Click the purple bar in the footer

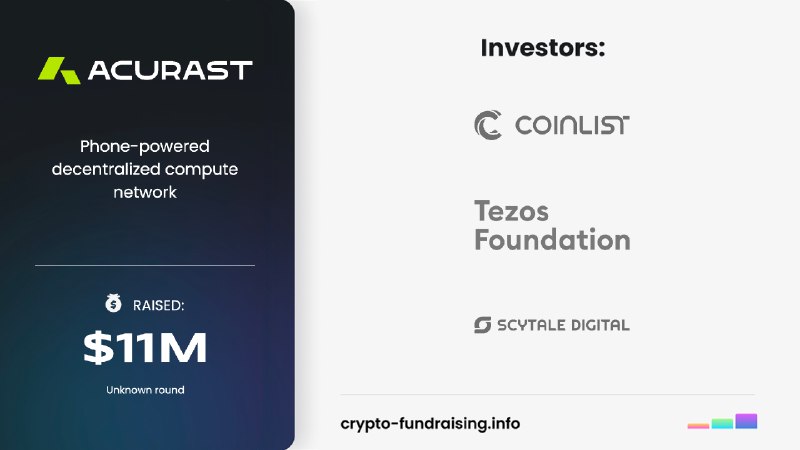click(x=746, y=421)
